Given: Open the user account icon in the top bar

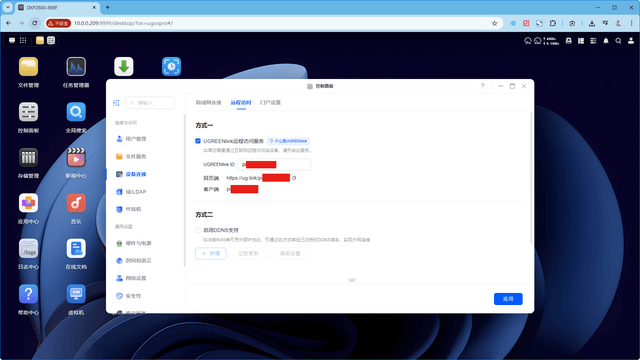Looking at the screenshot, I should click(631, 41).
